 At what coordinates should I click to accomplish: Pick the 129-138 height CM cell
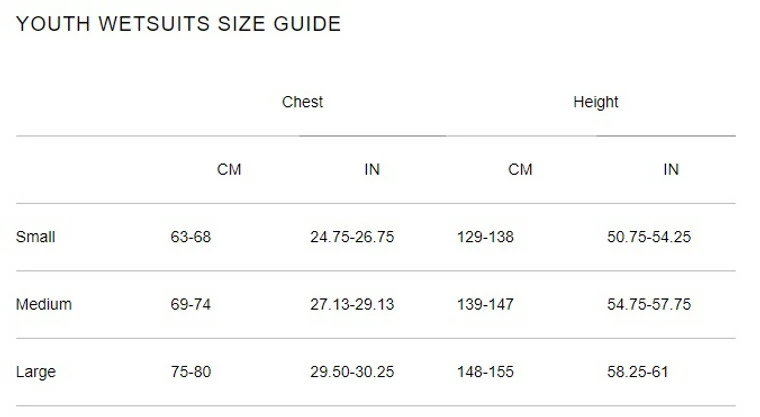(x=485, y=237)
